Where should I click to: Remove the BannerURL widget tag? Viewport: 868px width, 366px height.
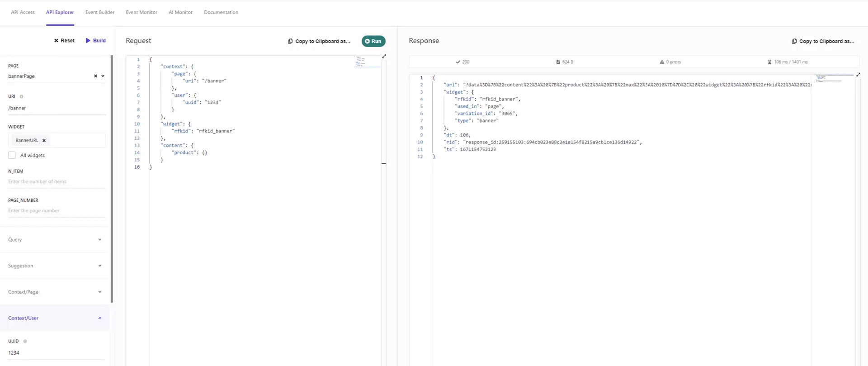pyautogui.click(x=44, y=141)
